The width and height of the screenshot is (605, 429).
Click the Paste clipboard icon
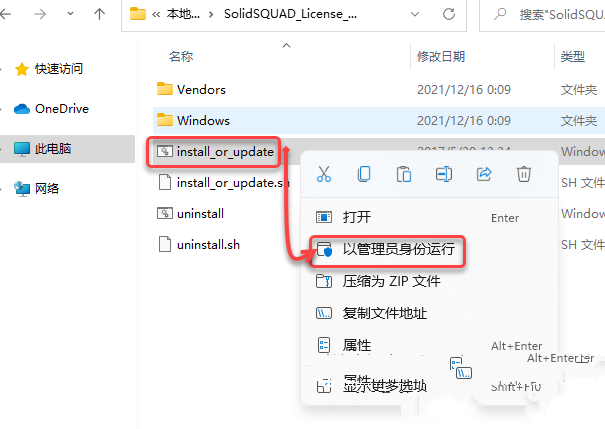(x=404, y=174)
